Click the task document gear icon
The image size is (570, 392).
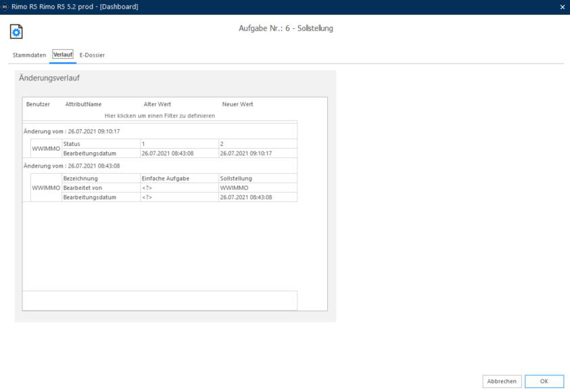[16, 32]
